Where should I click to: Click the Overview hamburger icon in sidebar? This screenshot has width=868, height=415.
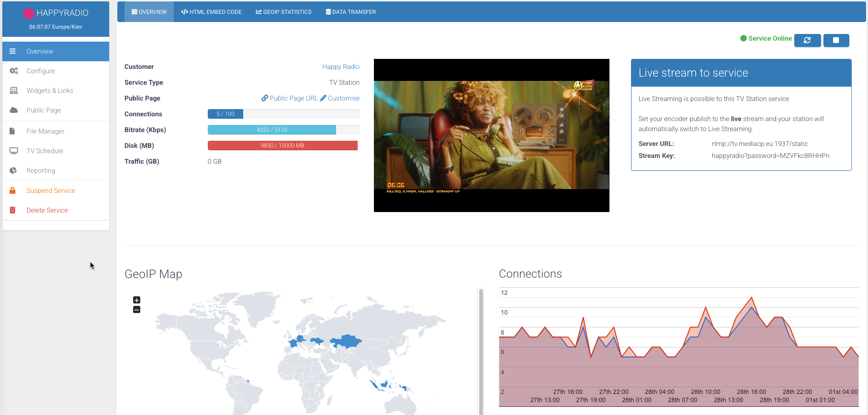click(x=13, y=51)
